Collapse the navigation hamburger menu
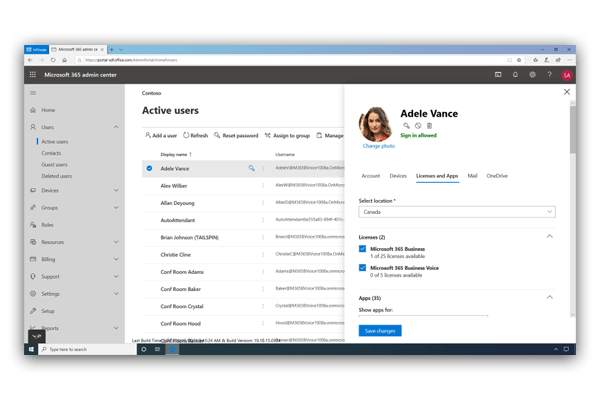Screen dimensions: 600x400 [33, 93]
